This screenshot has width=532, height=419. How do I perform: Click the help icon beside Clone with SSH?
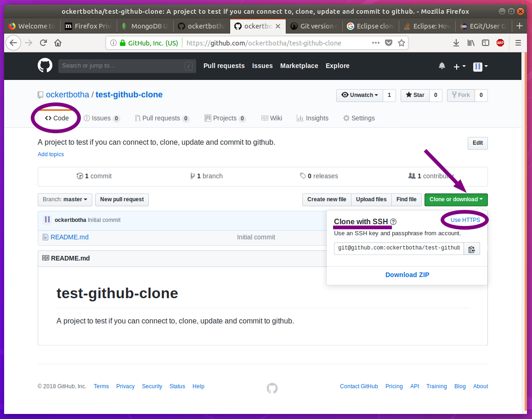tap(393, 221)
